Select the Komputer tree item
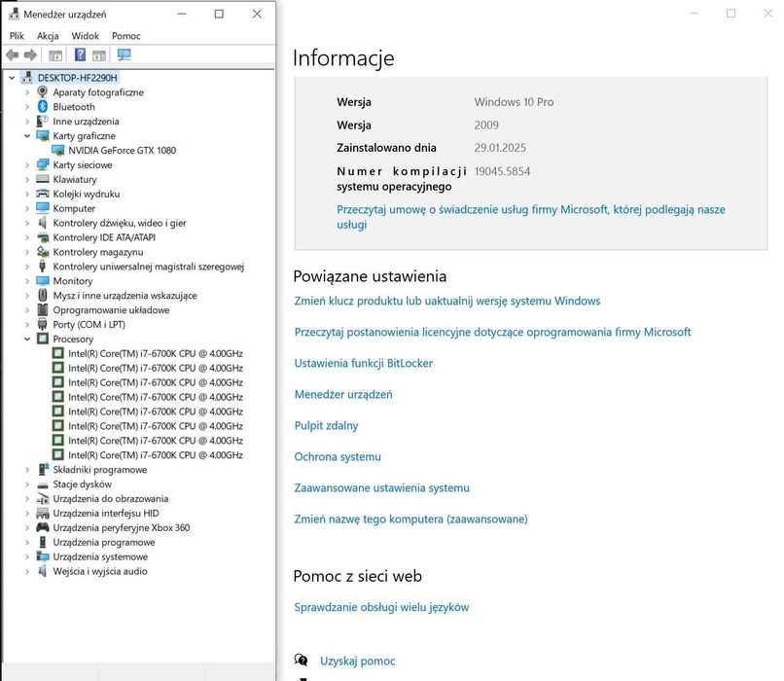The image size is (784, 681). 74,208
